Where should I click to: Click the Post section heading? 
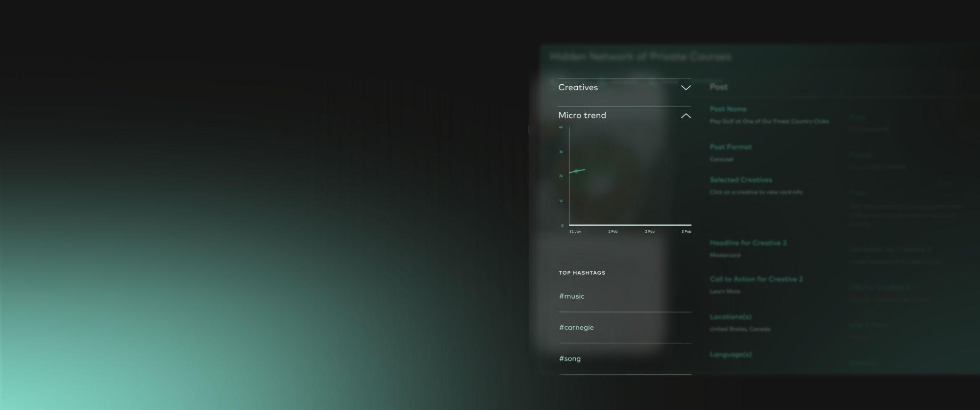point(718,87)
